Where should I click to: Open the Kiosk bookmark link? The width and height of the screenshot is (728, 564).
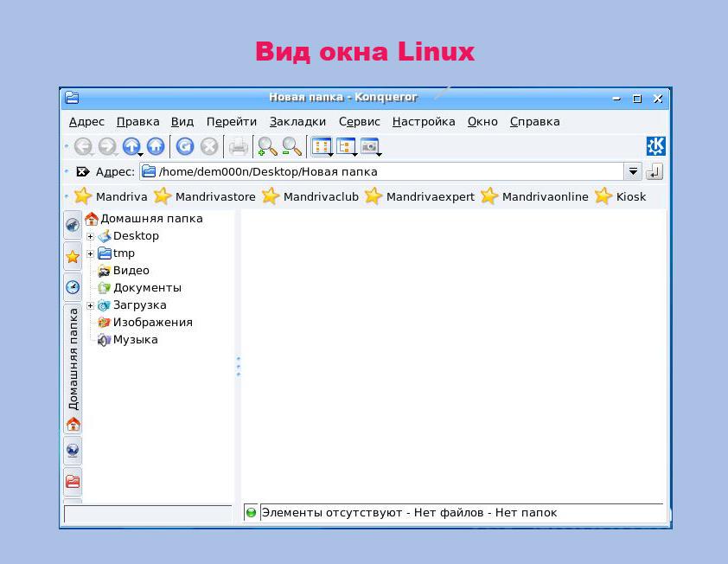tap(630, 196)
